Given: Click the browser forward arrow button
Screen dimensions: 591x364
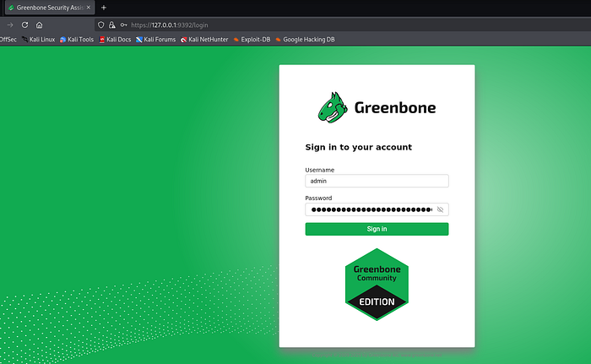Looking at the screenshot, I should click(10, 24).
